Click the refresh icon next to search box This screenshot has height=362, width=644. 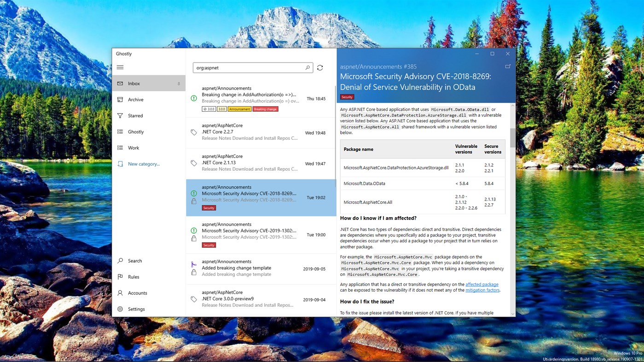pos(320,68)
